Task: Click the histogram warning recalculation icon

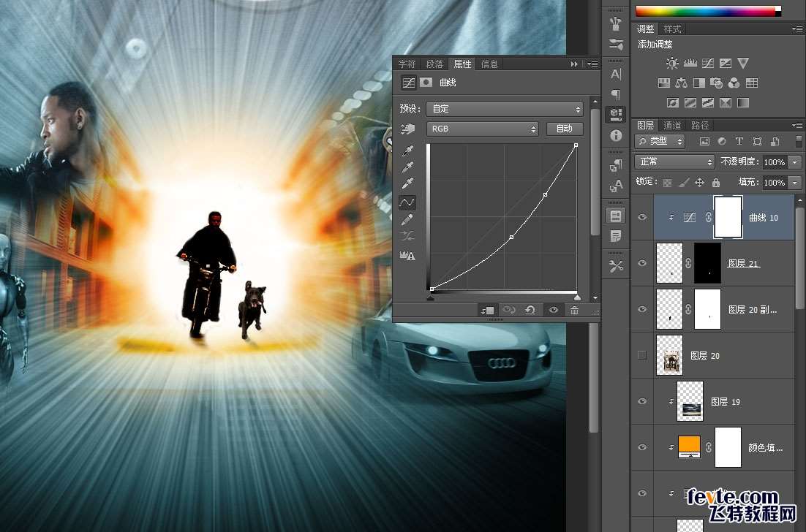Action: tap(407, 255)
